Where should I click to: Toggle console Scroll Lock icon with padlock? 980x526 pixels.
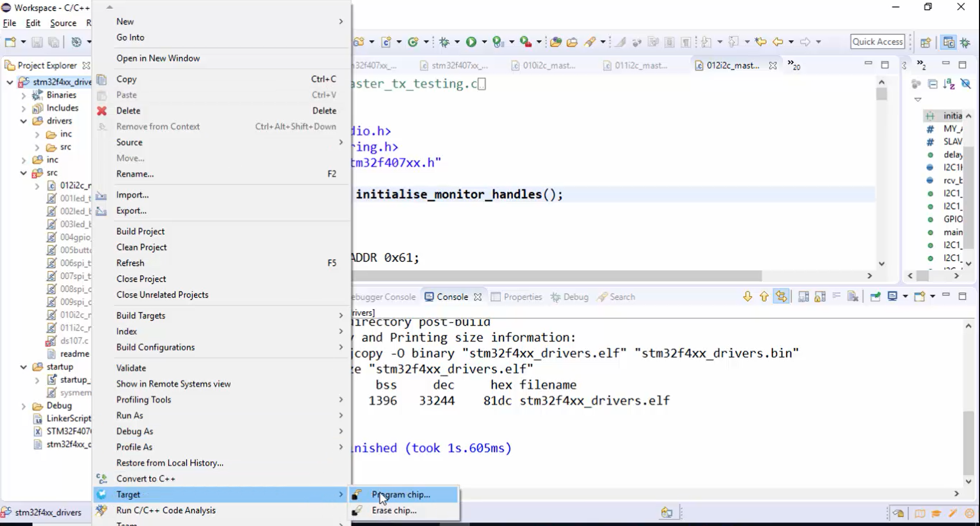click(x=820, y=296)
